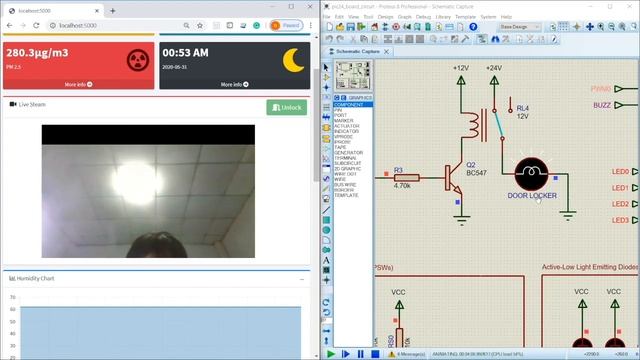This screenshot has height=360, width=640.
Task: Go back in the browser
Action: pos(9,25)
